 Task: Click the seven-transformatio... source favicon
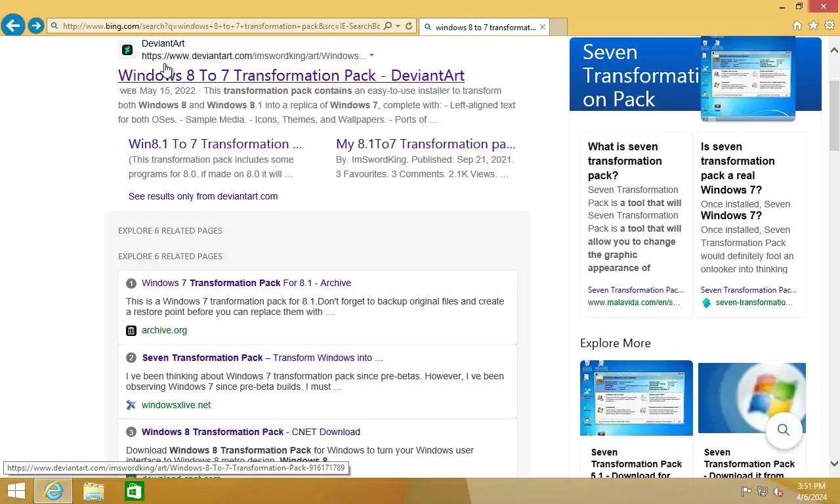[x=706, y=303]
